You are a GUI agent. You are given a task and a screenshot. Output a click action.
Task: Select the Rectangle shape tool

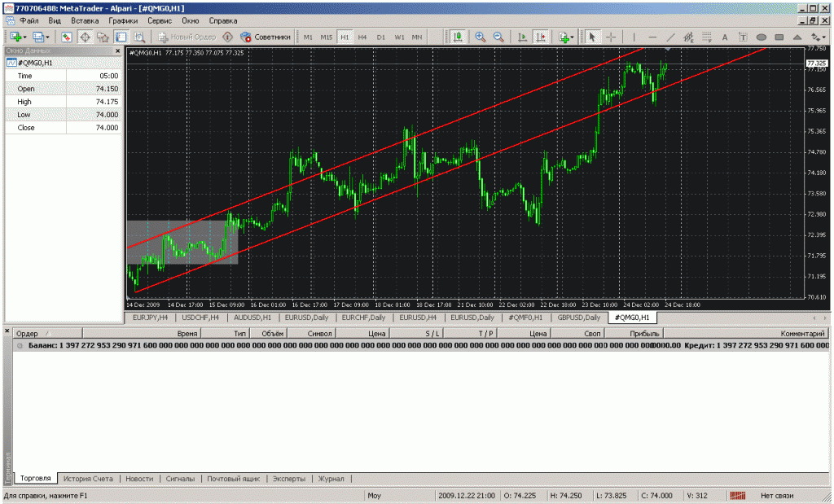click(x=779, y=37)
